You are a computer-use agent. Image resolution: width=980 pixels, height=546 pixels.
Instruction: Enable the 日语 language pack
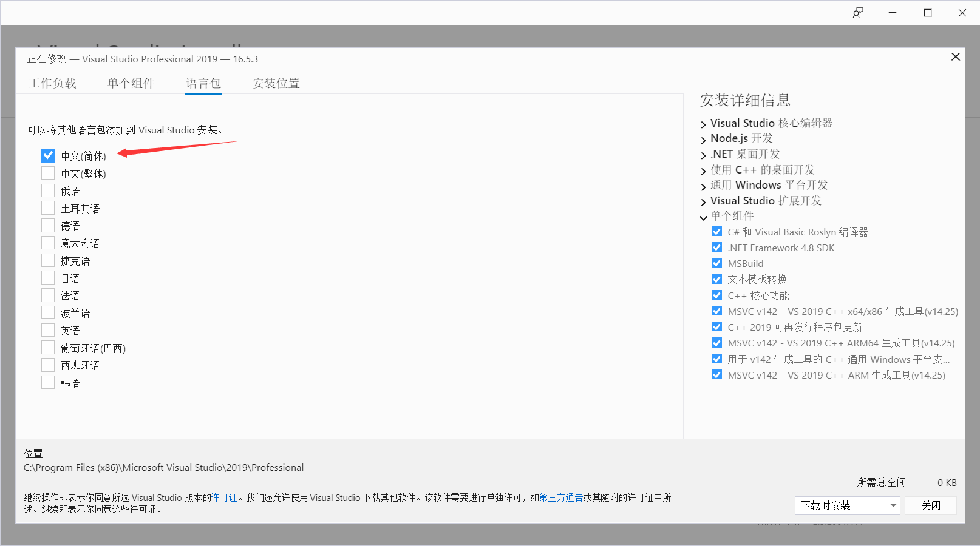pos(48,277)
